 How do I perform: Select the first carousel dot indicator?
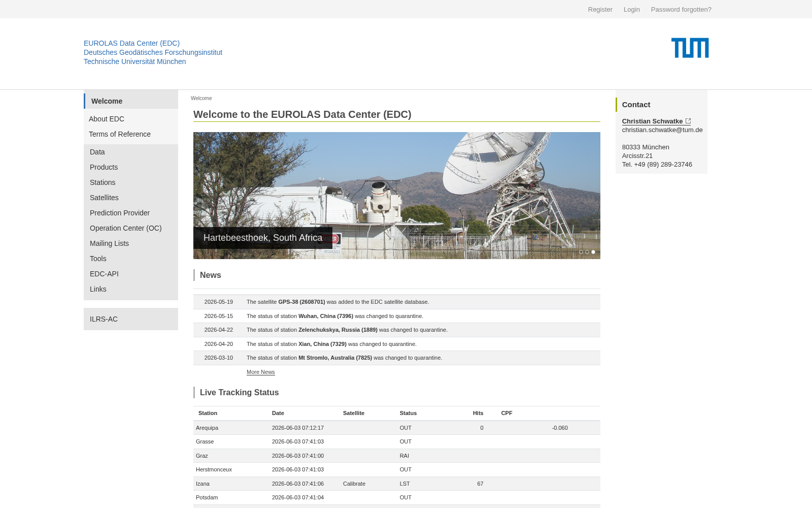tap(581, 252)
